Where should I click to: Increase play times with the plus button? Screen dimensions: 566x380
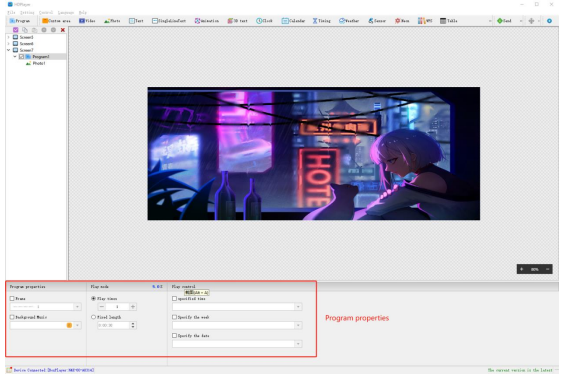tap(133, 307)
